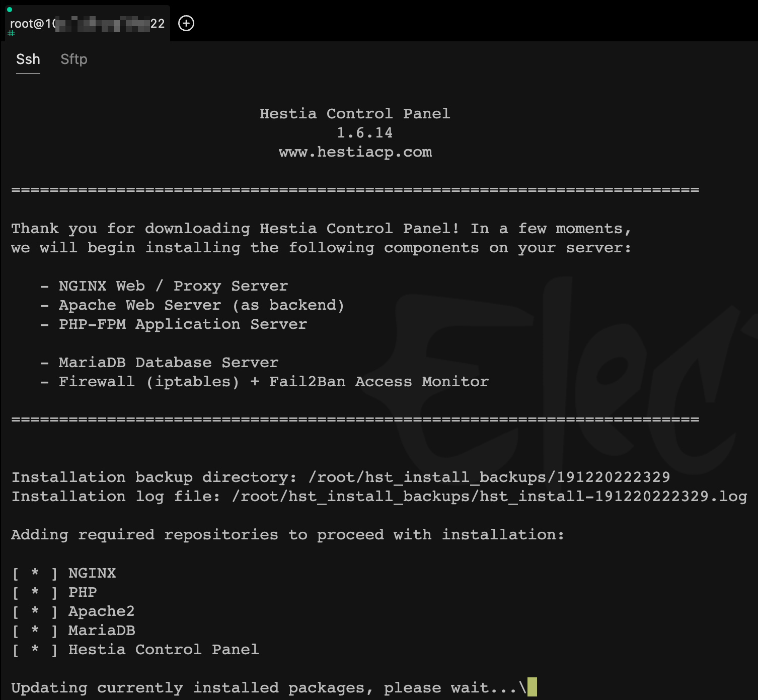Screen dimensions: 758x700
Task: Click the 'Hestia Control Panel' title heading
Action: click(x=355, y=114)
